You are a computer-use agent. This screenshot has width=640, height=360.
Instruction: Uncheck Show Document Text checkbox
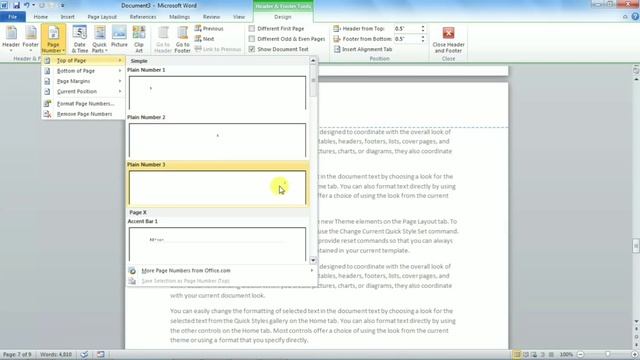[252, 49]
